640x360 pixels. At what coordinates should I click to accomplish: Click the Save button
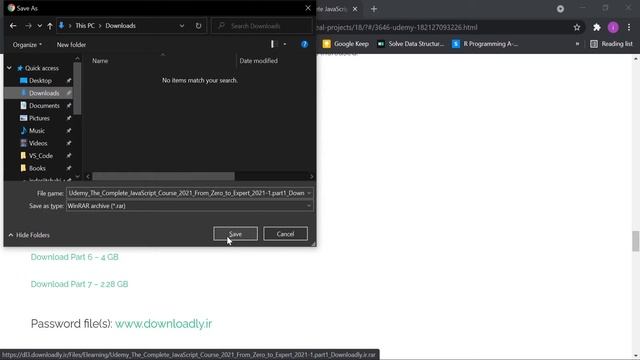236,234
